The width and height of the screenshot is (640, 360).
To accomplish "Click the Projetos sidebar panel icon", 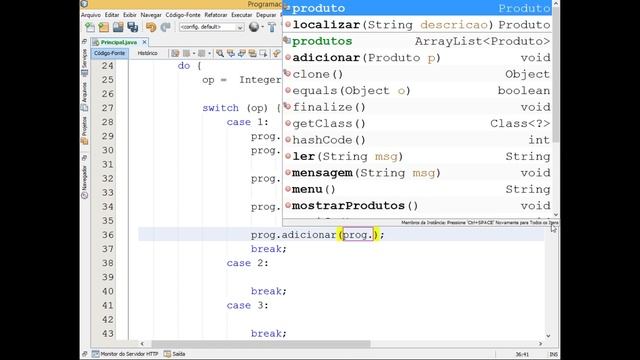I will tap(84, 141).
